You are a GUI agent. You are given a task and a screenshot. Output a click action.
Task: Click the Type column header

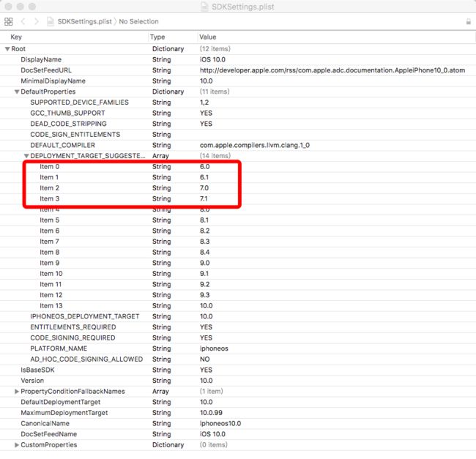pos(157,37)
